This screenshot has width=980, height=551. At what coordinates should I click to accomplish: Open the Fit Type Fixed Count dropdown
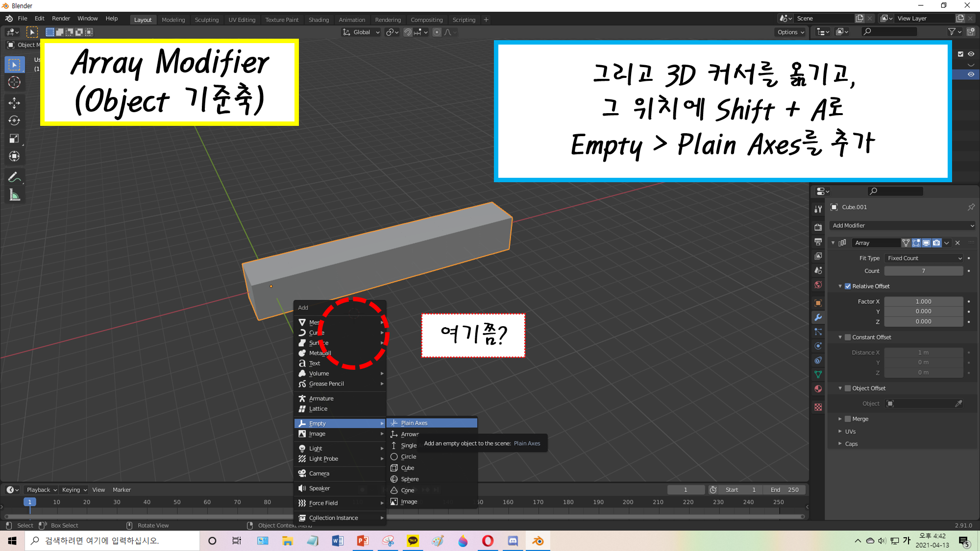pyautogui.click(x=924, y=258)
